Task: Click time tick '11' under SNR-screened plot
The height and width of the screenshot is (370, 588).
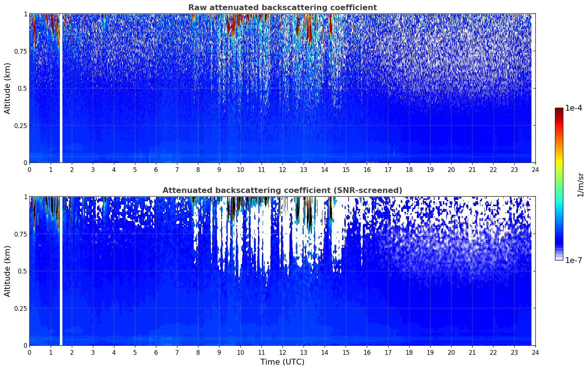Action: 262,352
